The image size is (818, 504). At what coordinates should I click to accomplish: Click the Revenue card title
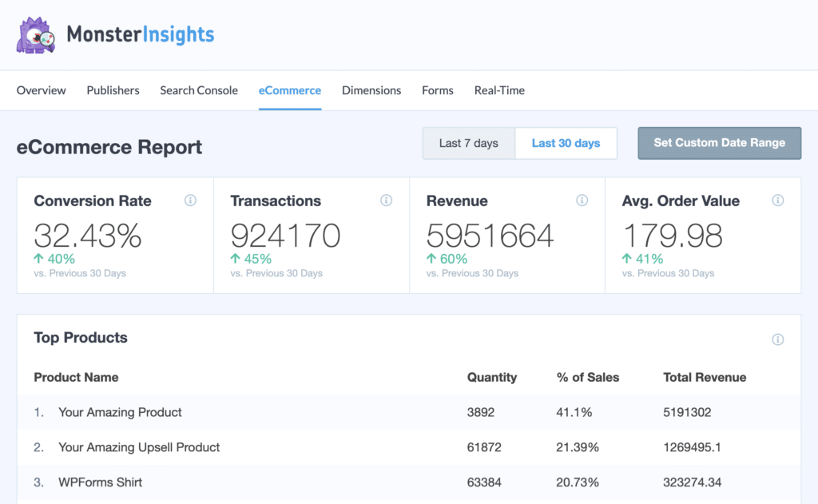pos(457,200)
